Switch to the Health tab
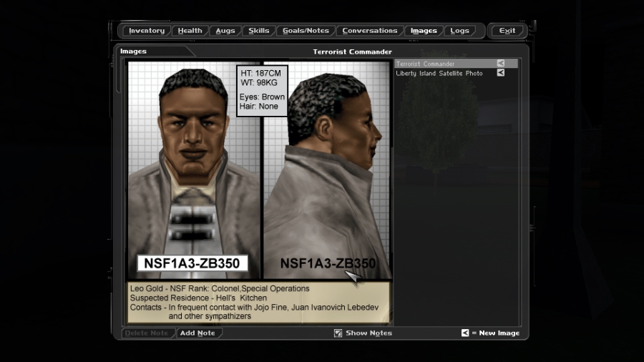The height and width of the screenshot is (362, 644). click(190, 31)
